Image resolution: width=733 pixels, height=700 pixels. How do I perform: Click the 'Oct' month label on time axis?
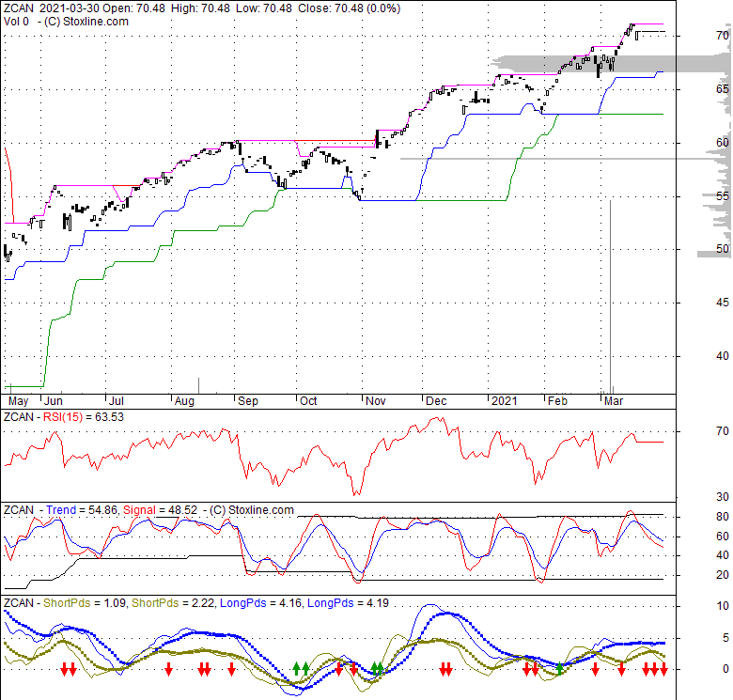(x=308, y=401)
